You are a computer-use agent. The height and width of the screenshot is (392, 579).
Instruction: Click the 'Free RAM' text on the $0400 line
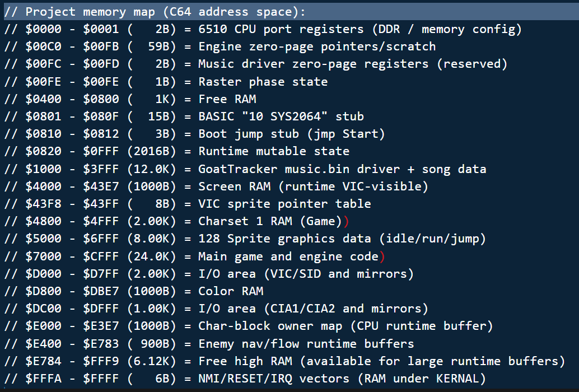pos(227,99)
